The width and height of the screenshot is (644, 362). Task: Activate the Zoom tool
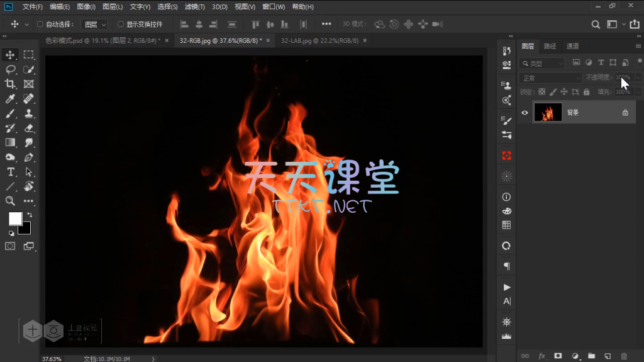11,201
